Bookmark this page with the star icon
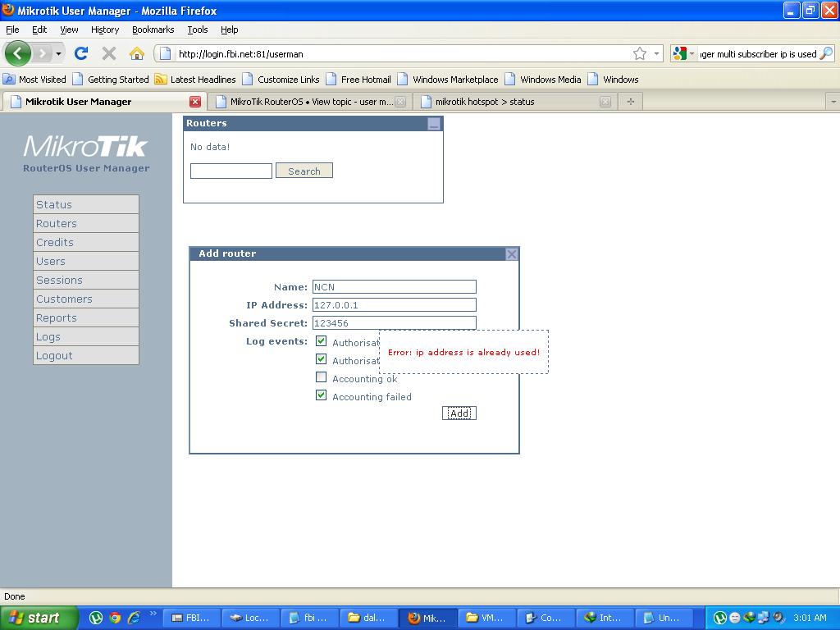The image size is (840, 630). [x=639, y=53]
